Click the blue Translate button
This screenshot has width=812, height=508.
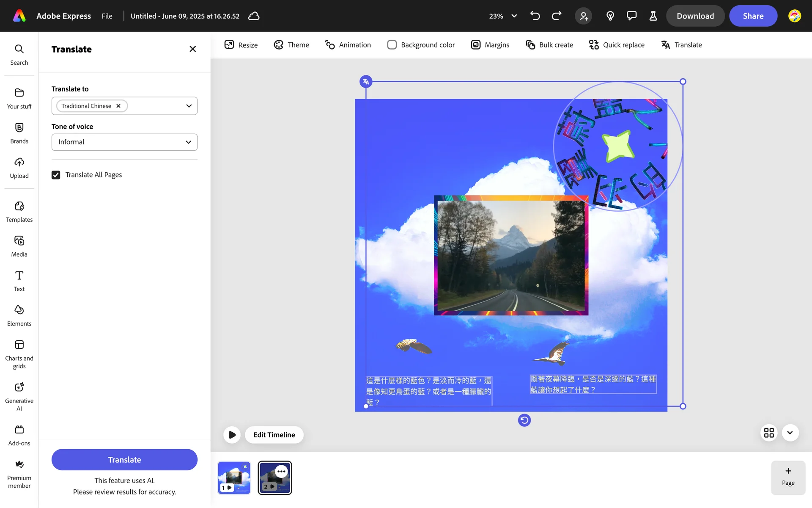(124, 460)
